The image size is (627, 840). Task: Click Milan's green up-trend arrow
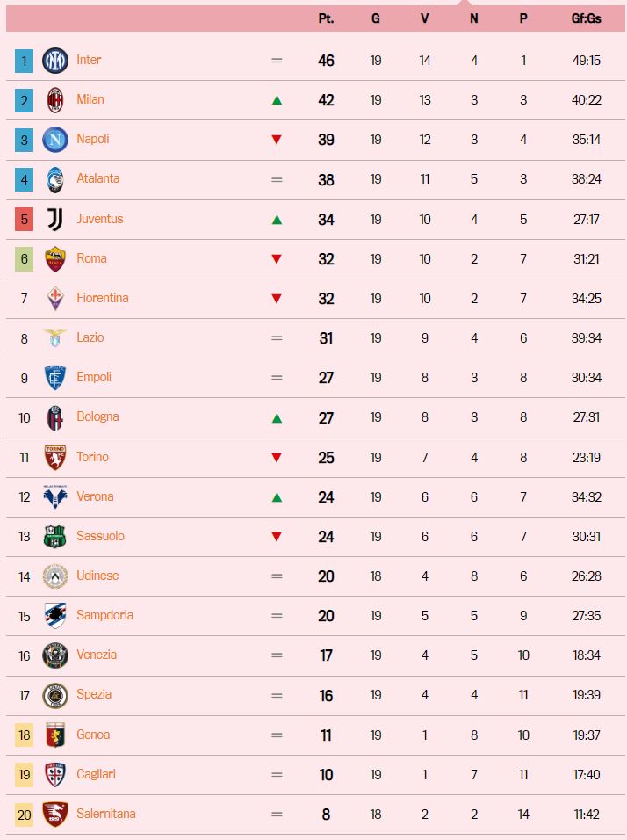[x=277, y=100]
